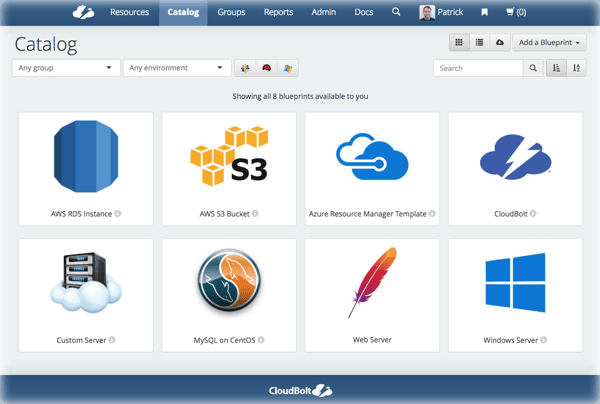This screenshot has height=404, width=600.
Task: Open the shopping cart (0)
Action: coord(516,12)
